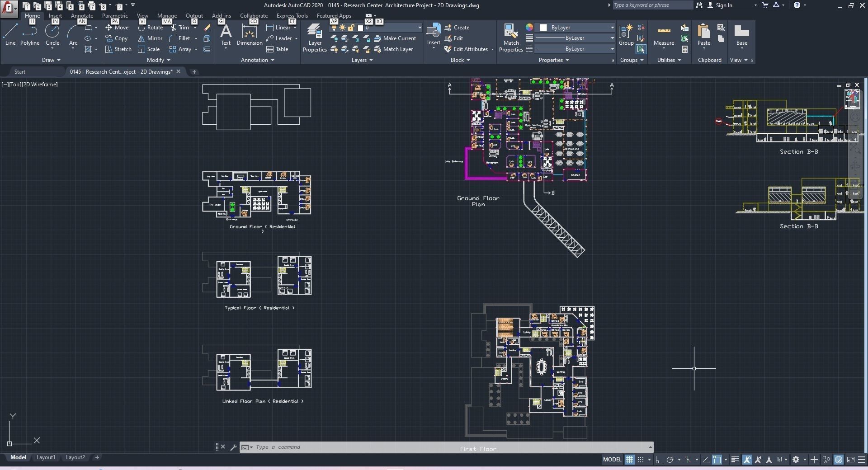
Task: Click the Customization hamburger icon in status bar
Action: click(x=862, y=460)
